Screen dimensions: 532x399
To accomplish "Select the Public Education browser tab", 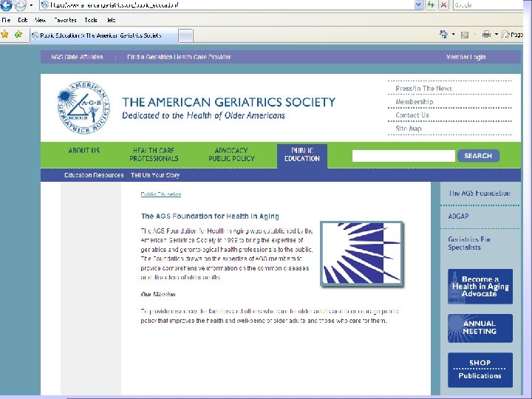I will [104, 35].
